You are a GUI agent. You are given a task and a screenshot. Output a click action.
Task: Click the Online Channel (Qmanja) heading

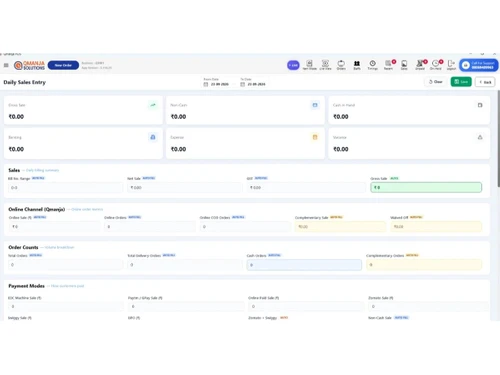[37, 209]
